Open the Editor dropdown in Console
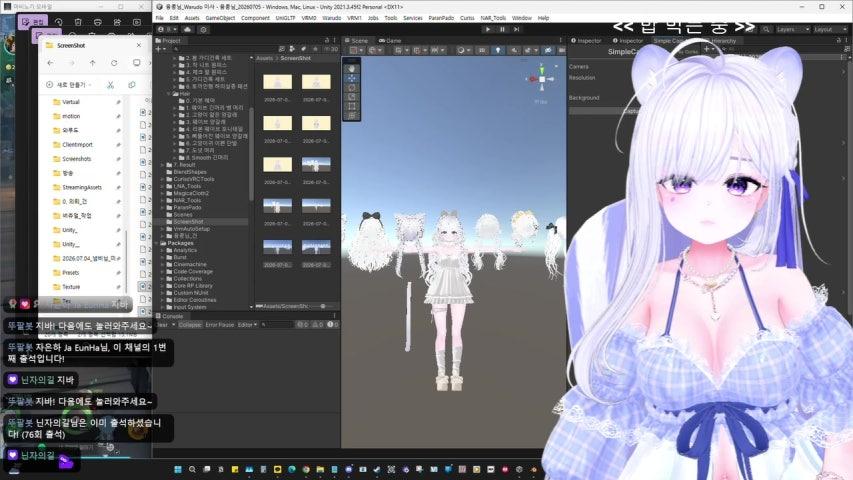 247,324
